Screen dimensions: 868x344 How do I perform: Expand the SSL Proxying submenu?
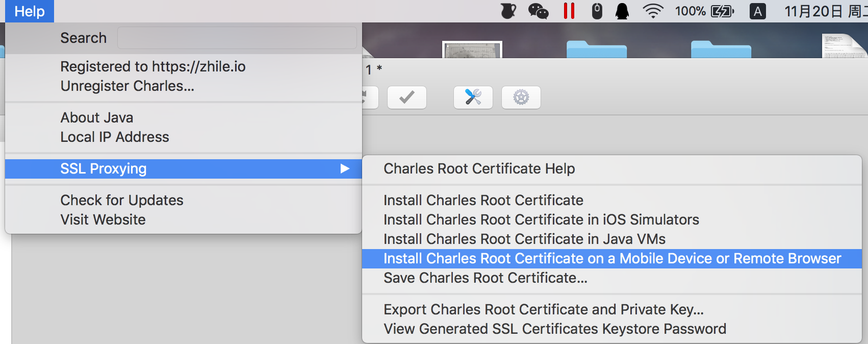(x=184, y=168)
